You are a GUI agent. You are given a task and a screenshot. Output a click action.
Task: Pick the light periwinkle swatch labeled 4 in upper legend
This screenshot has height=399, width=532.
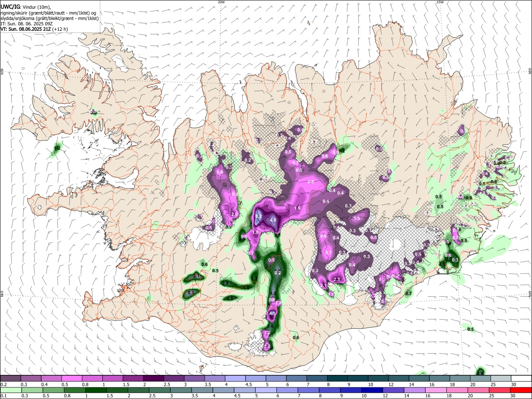pyautogui.click(x=235, y=379)
